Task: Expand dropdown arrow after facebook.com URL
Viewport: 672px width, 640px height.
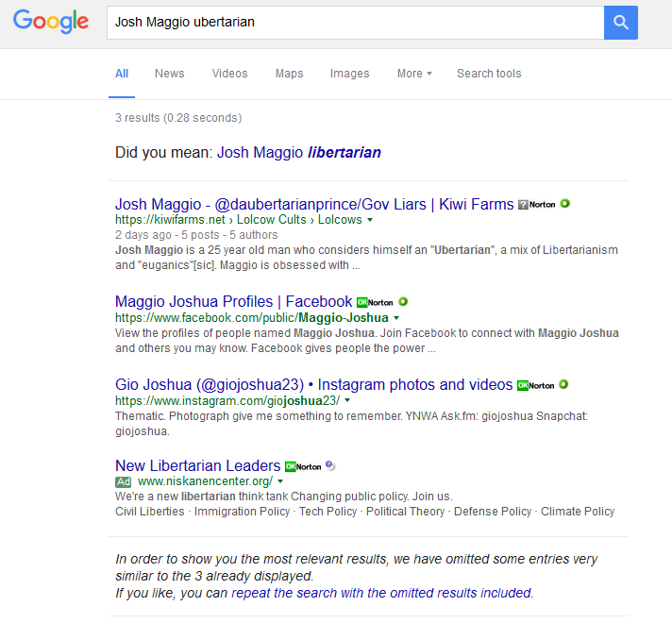Action: [x=396, y=318]
